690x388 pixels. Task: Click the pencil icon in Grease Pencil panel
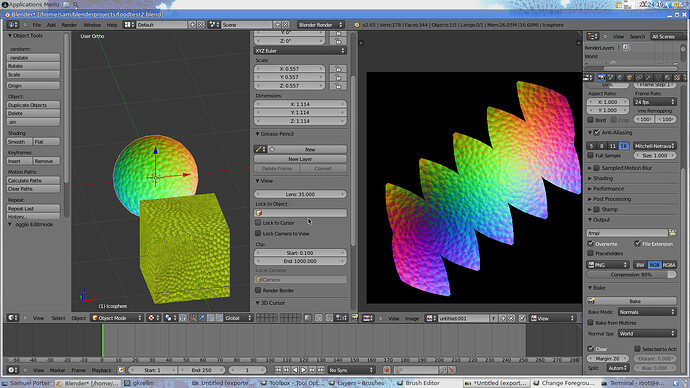click(x=260, y=150)
